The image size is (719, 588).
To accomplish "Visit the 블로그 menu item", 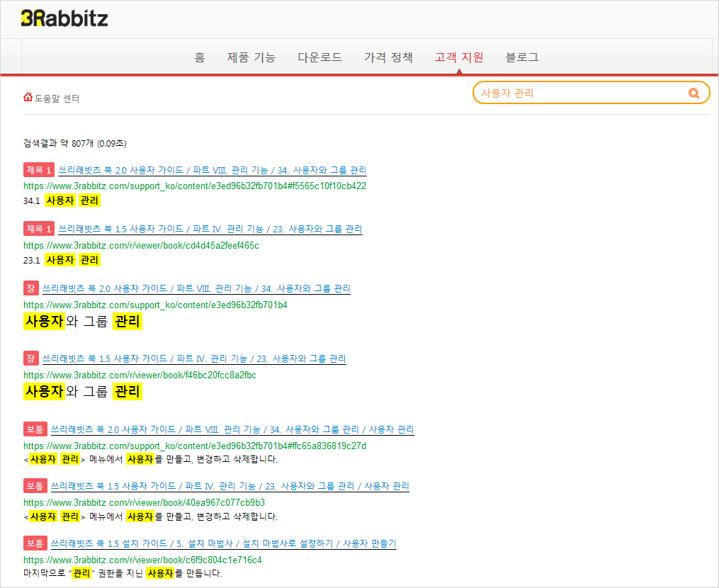I will coord(522,57).
